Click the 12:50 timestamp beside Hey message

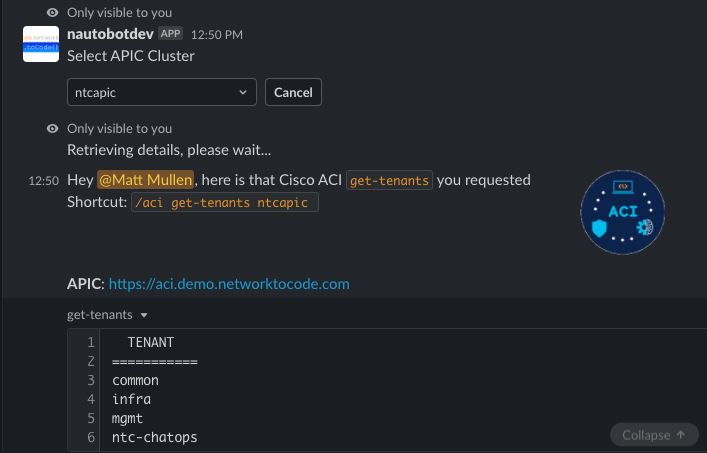[x=44, y=181]
